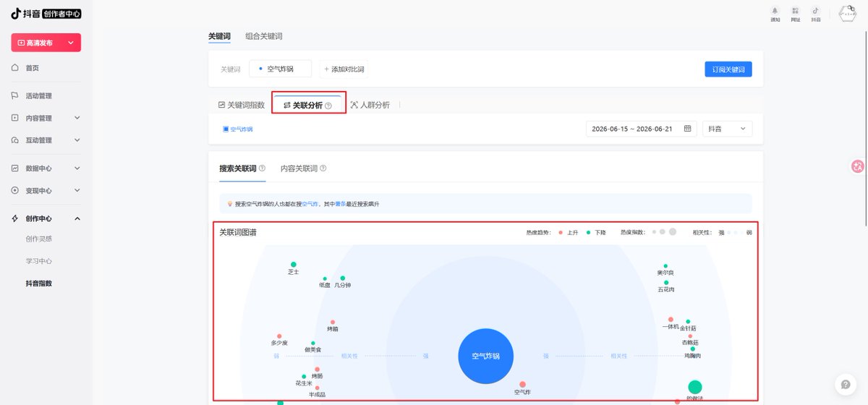Open 抖音指数 in sidebar
This screenshot has height=405, width=868.
[x=39, y=283]
